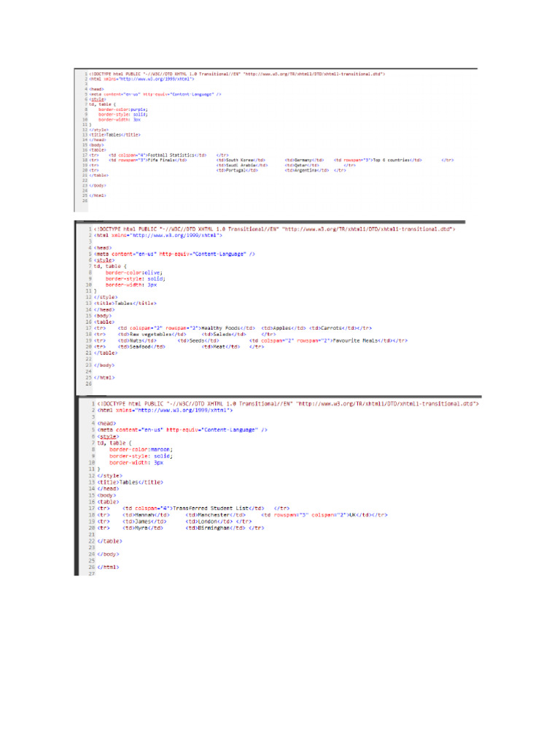Screen dimensions: 560x747
Task: Click 'James' table cell text
Action: pos(144,521)
